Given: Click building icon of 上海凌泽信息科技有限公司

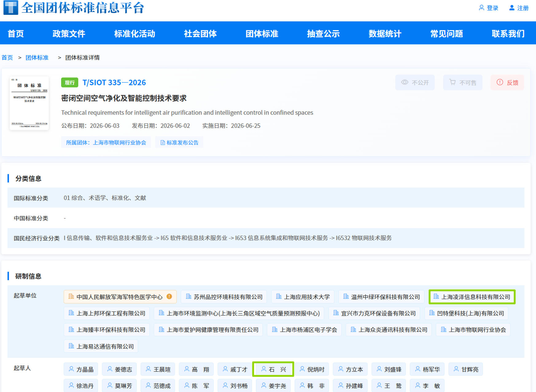Looking at the screenshot, I should point(436,297).
